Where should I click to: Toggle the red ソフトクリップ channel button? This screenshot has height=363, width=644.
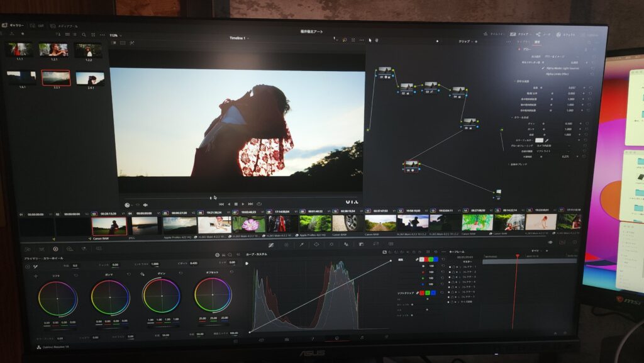422,293
